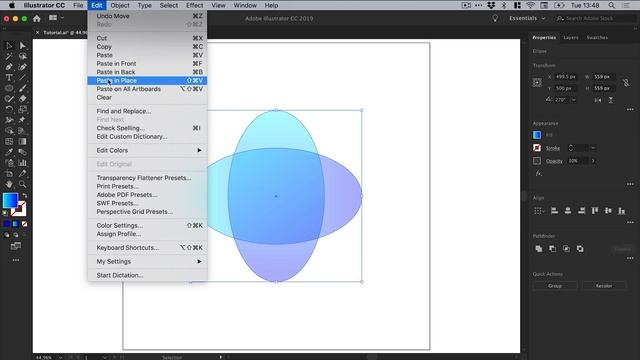Swap fill and stroke arrows

[x=24, y=196]
